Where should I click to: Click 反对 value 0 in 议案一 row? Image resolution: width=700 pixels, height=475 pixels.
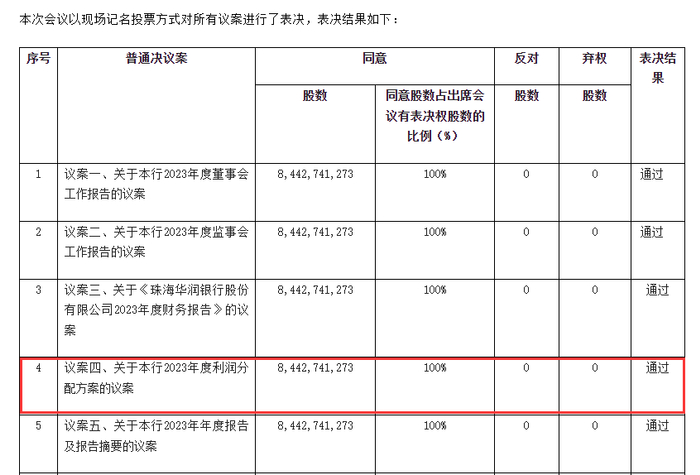pyautogui.click(x=526, y=174)
